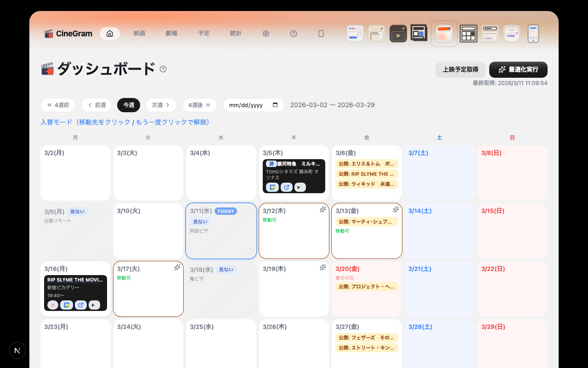Open the 統計 menu tab
Viewport: 588px width, 368px height.
[236, 34]
